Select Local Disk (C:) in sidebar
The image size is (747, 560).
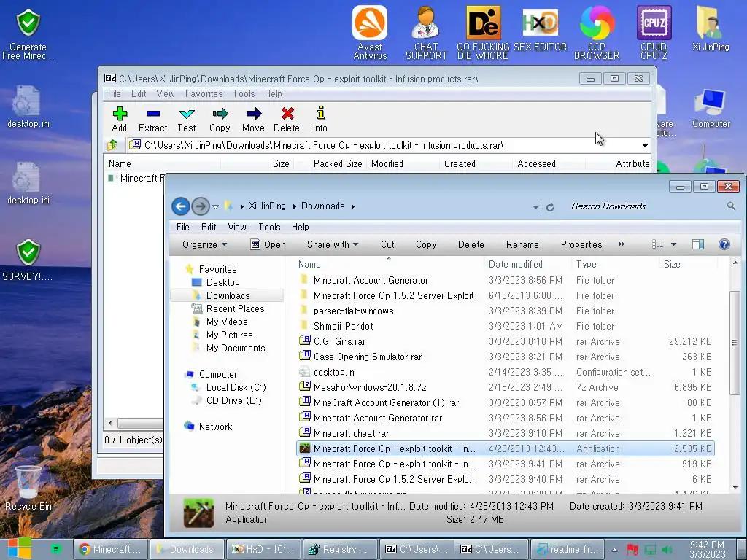click(236, 388)
